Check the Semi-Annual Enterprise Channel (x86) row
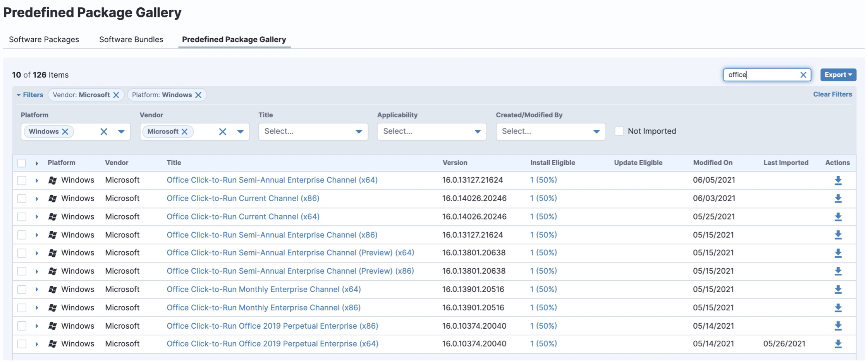 (x=22, y=235)
